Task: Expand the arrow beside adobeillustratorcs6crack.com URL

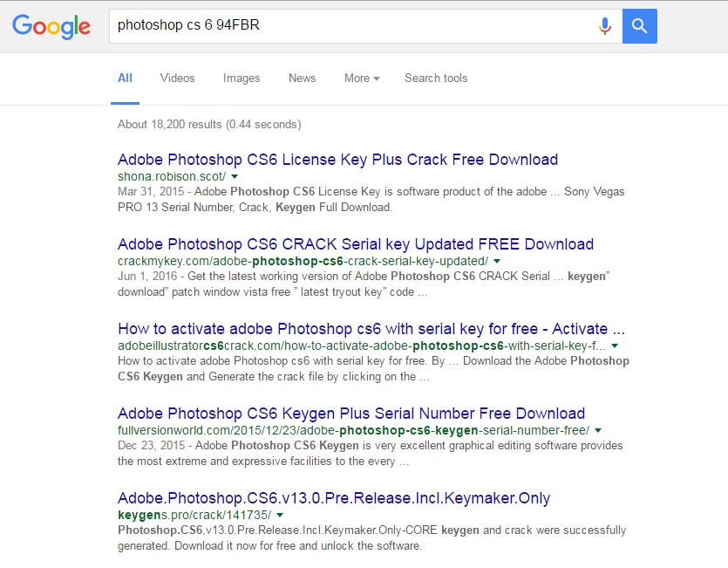Action: [x=615, y=346]
